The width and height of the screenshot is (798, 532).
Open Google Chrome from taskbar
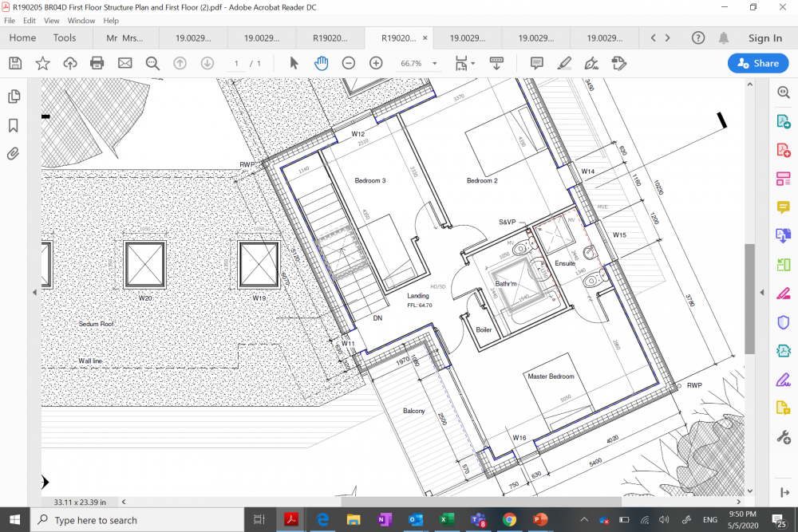509,520
